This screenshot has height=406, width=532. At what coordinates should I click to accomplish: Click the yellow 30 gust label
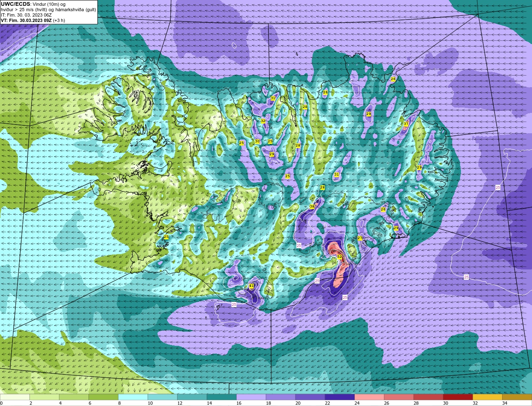pyautogui.click(x=257, y=142)
